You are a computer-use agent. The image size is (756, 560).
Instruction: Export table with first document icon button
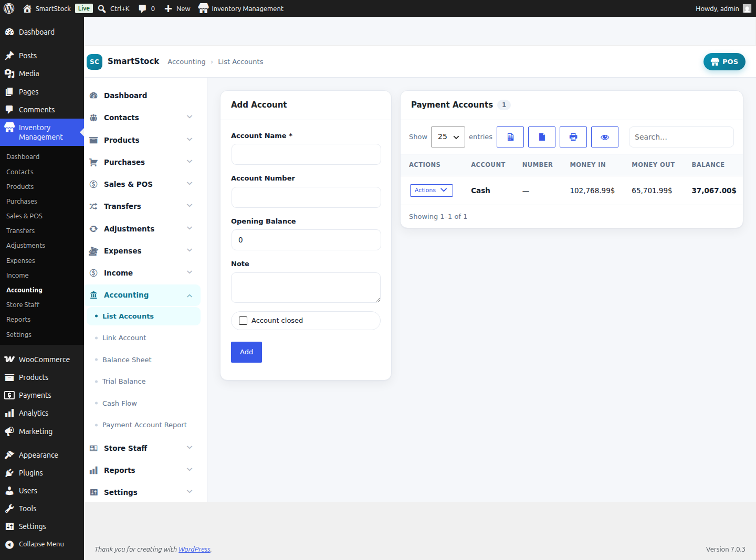click(x=510, y=137)
